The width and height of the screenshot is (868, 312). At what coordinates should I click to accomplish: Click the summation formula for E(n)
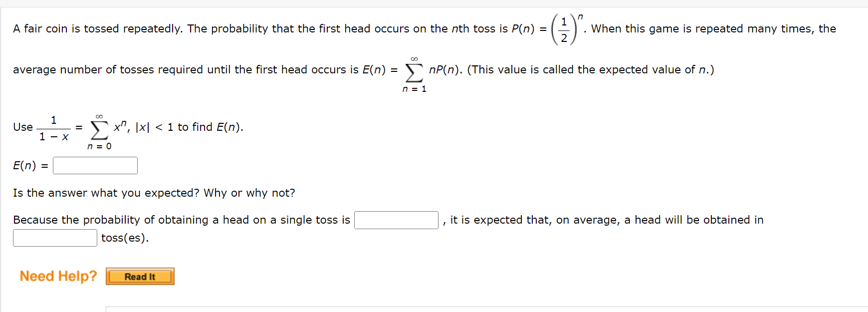coord(414,70)
